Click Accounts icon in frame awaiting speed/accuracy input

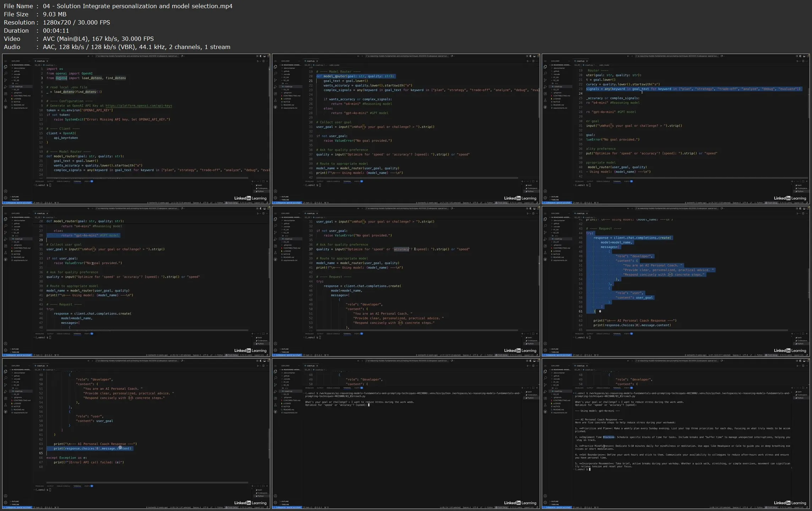[x=275, y=496]
